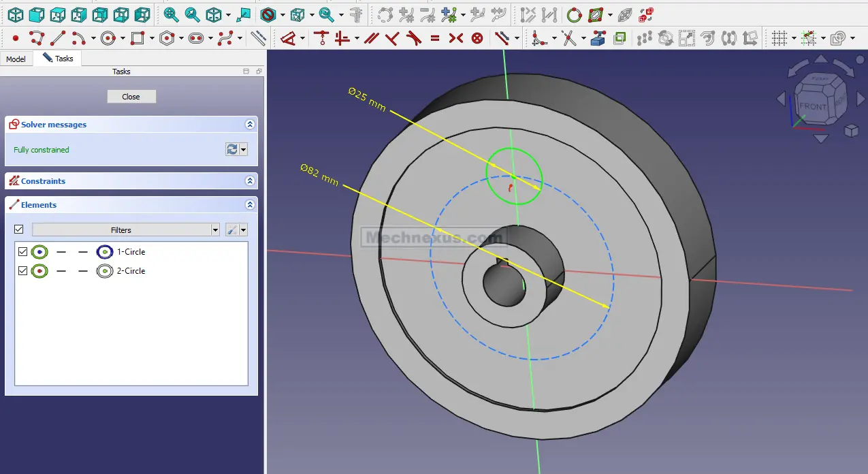Open the grid toggle dropdown arrow
Viewport: 868px width, 474px height.
click(x=794, y=39)
